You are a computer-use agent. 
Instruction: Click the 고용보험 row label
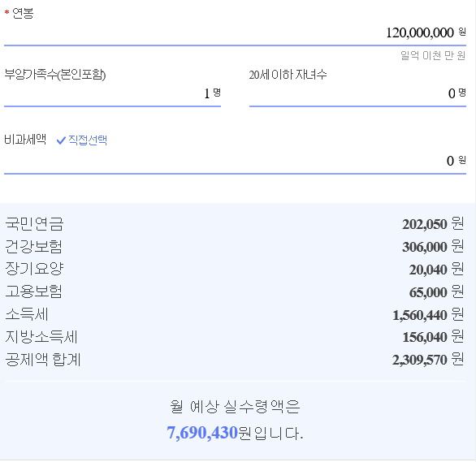click(x=33, y=291)
